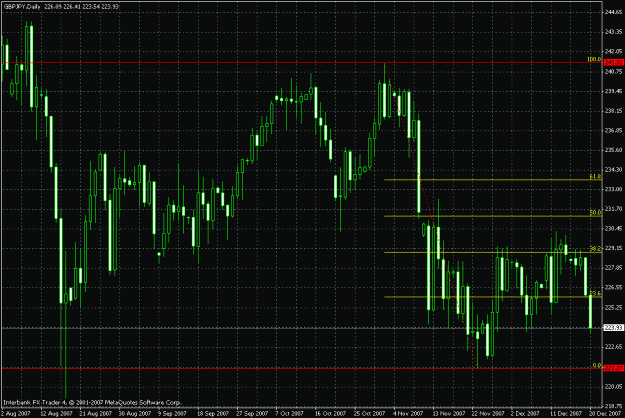The height and width of the screenshot is (418, 625).
Task: Click the 234.30 price axis label
Action: click(x=613, y=170)
